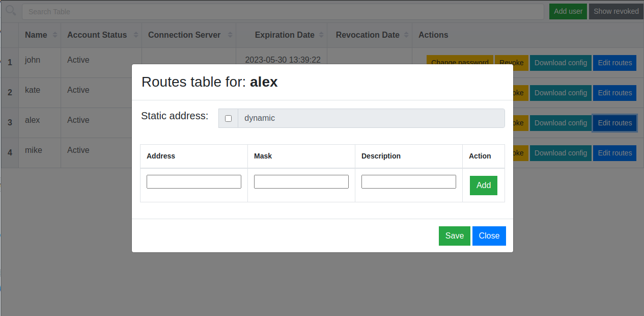Download config for john
The width and height of the screenshot is (644, 316).
(561, 63)
